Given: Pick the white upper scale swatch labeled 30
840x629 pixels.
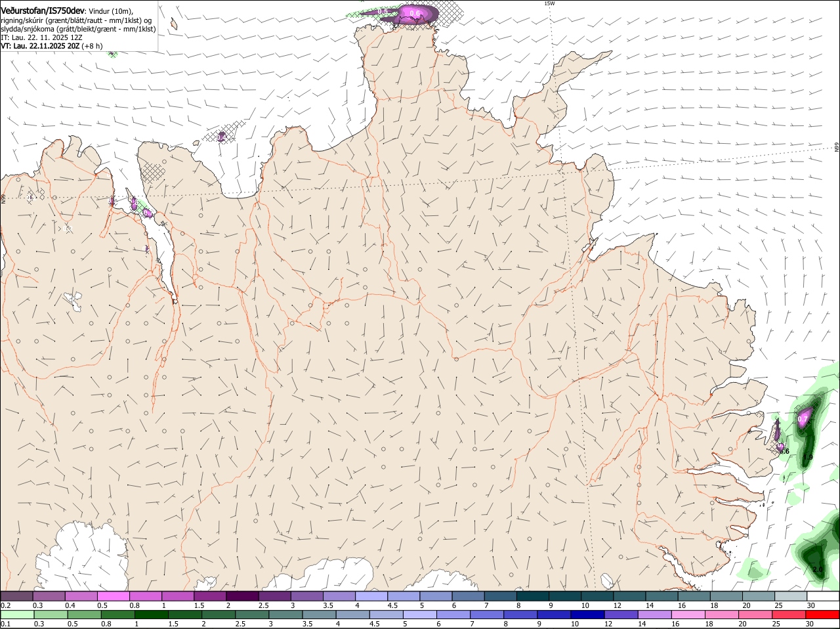Looking at the screenshot, I should click(x=823, y=596).
